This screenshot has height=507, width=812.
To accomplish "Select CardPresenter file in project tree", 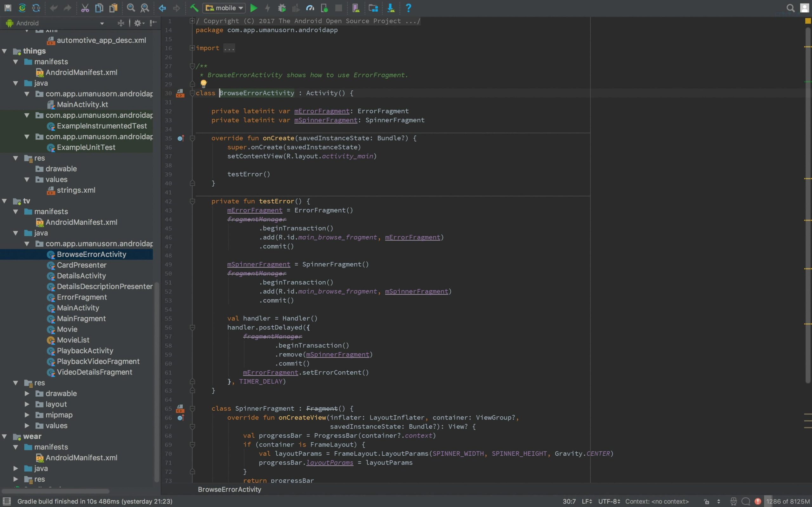I will click(x=82, y=265).
